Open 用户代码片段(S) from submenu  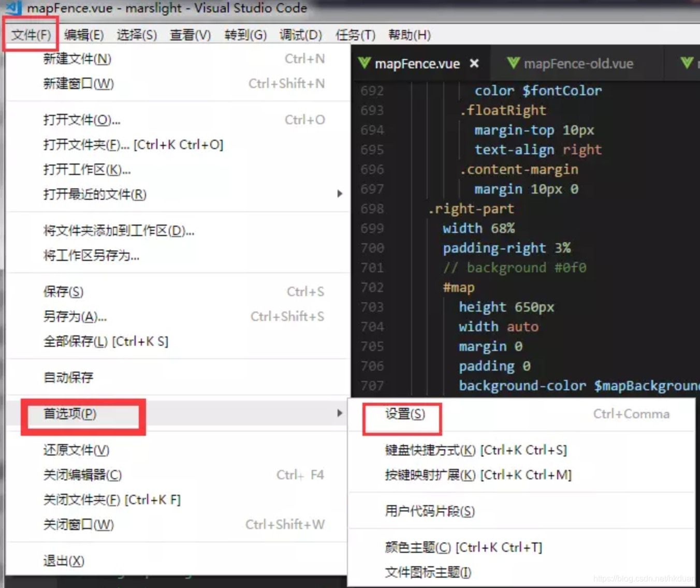tap(521, 511)
